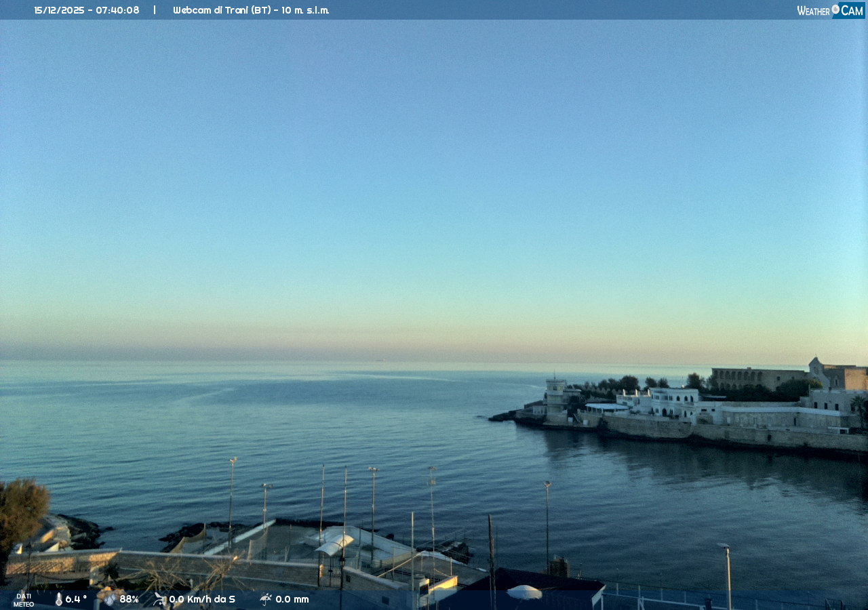Click the Webcam di Trani title
This screenshot has width=868, height=610.
click(251, 10)
